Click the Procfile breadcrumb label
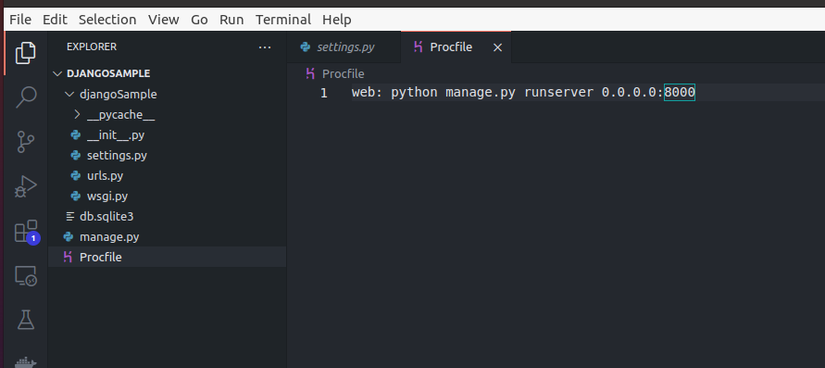 [x=343, y=74]
